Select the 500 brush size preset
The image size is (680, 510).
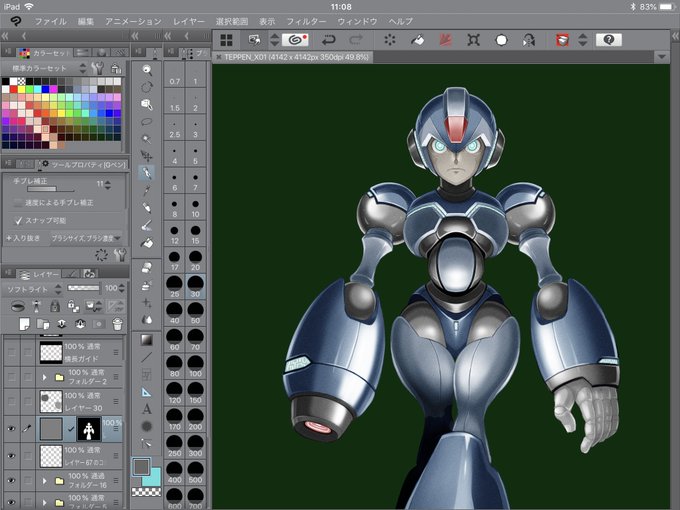195,472
